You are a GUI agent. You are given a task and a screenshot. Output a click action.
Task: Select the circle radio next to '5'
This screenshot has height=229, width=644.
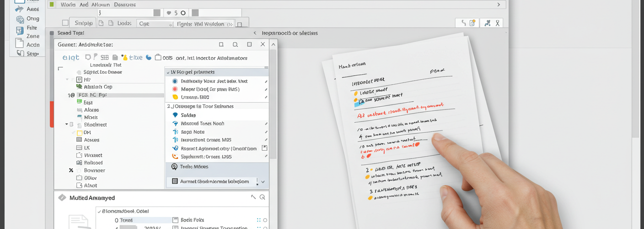tap(183, 13)
